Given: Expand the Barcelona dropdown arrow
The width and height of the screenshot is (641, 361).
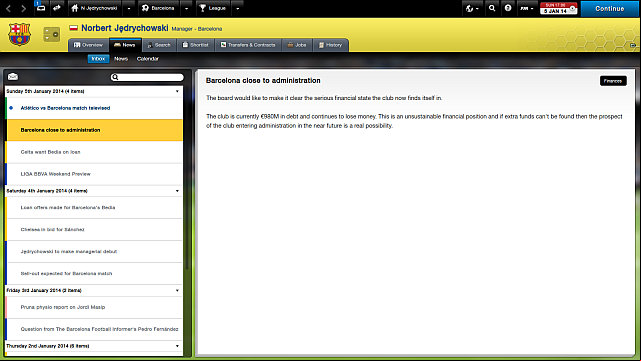Looking at the screenshot, I should tap(186, 8).
